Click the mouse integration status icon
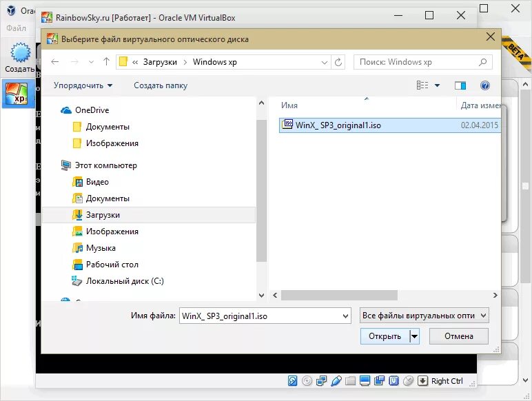Viewport: 532px width, 401px height. (408, 381)
